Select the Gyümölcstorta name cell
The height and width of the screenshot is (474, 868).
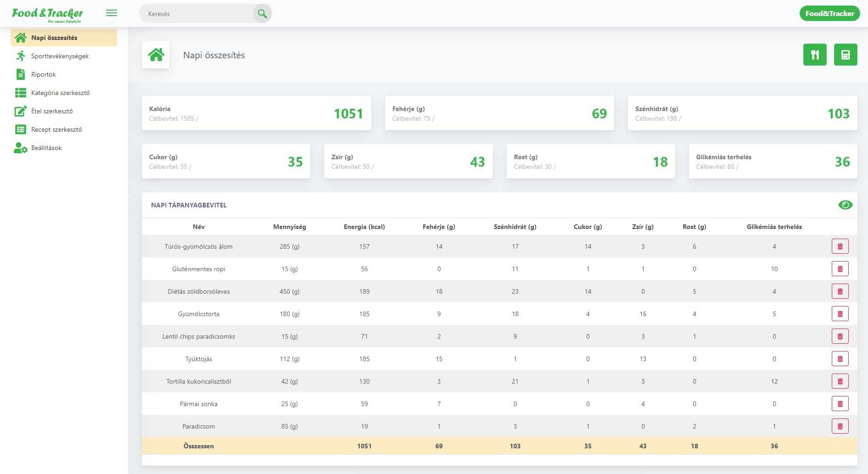click(x=199, y=314)
